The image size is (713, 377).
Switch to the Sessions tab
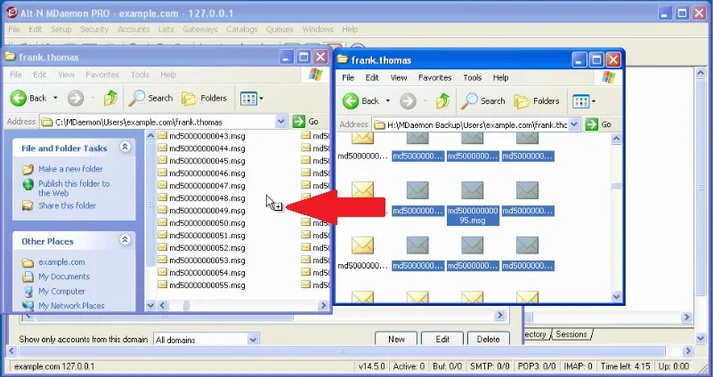point(571,334)
